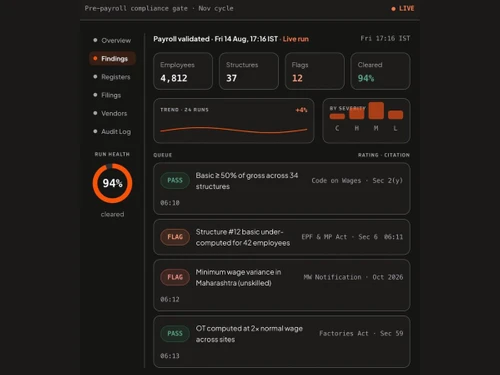The height and width of the screenshot is (375, 500).
Task: Click the 'RATING · CITATION' column header
Action: [x=384, y=155]
